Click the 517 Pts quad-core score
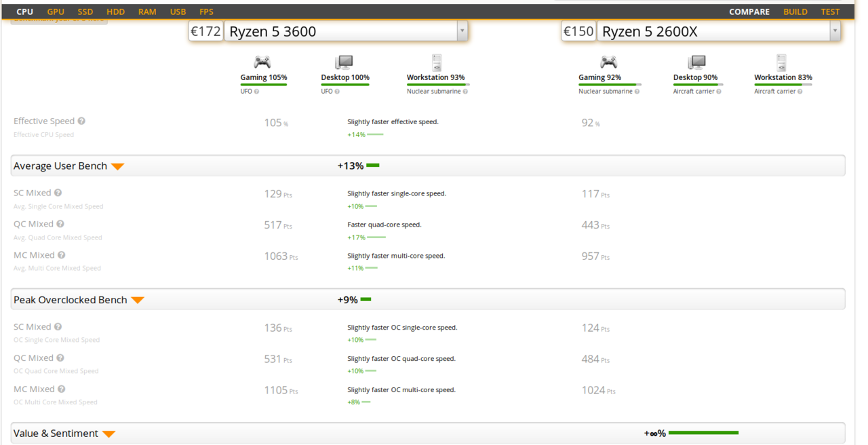868x445 pixels. click(x=278, y=225)
